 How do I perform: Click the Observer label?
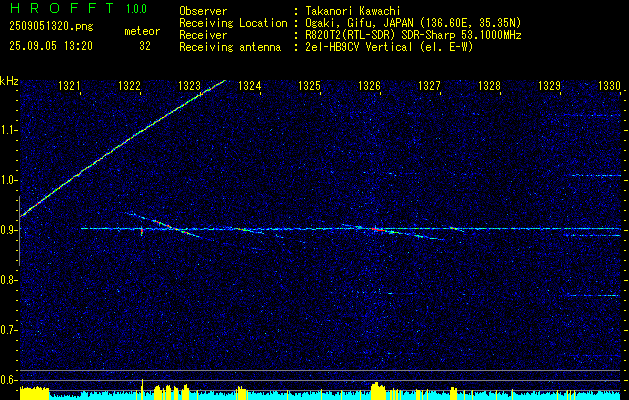click(203, 11)
